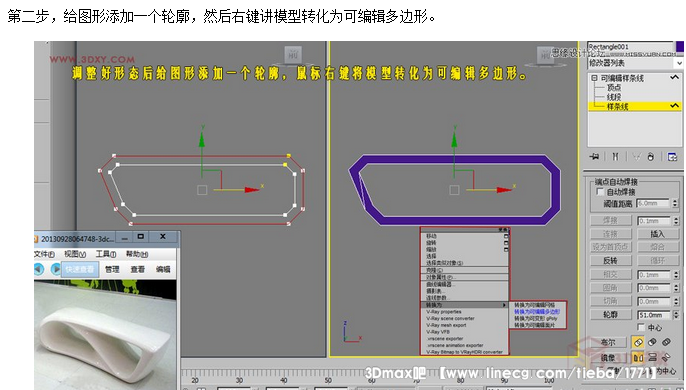
Task: Click the green Y-axis arrow in the right viewport
Action: 454,139
